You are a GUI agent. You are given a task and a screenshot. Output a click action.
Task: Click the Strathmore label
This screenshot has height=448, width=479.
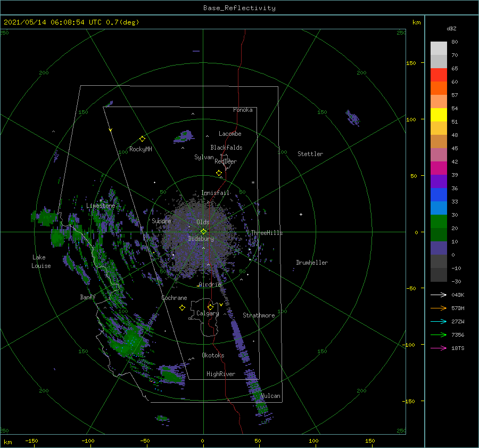[259, 315]
